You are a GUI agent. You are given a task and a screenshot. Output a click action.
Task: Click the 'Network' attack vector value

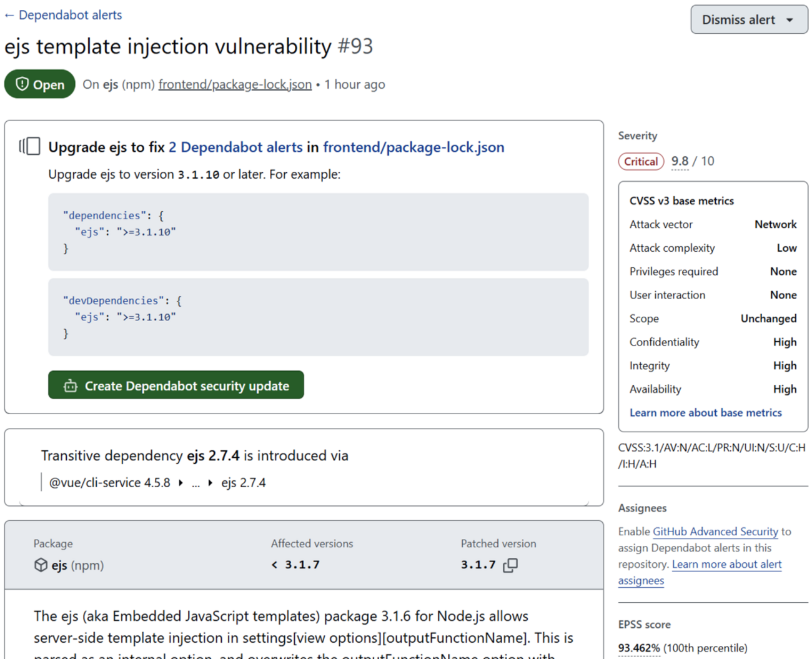click(x=775, y=224)
